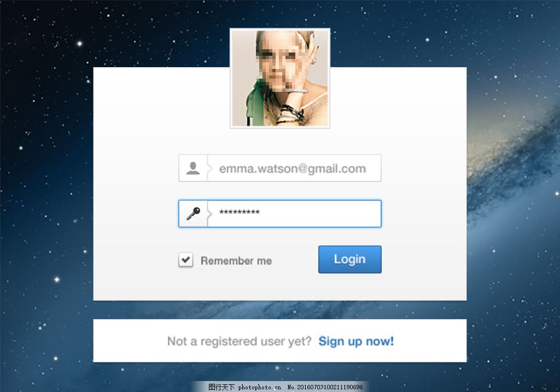Click the 图行天下 watermark logo
This screenshot has width=560, height=392.
pyautogui.click(x=221, y=387)
